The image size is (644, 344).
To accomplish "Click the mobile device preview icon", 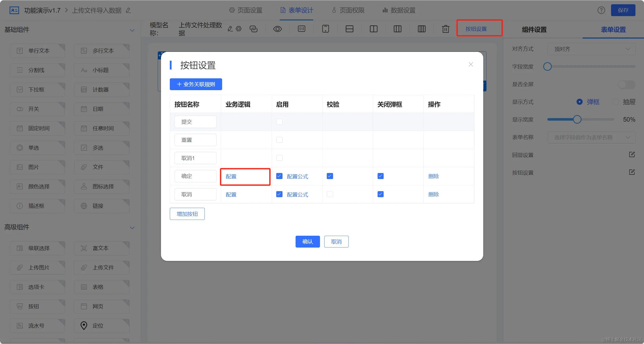I will tap(325, 29).
